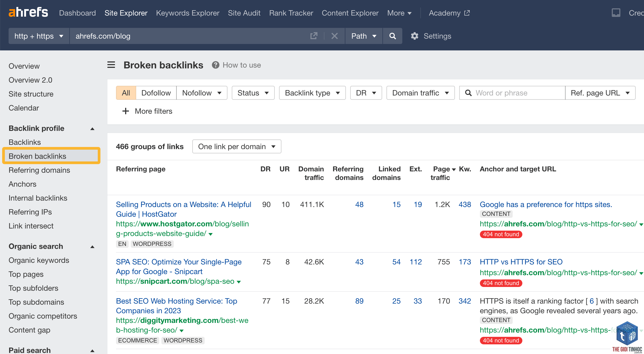
Task: Open HostGator Selling Products referring page
Action: click(183, 209)
